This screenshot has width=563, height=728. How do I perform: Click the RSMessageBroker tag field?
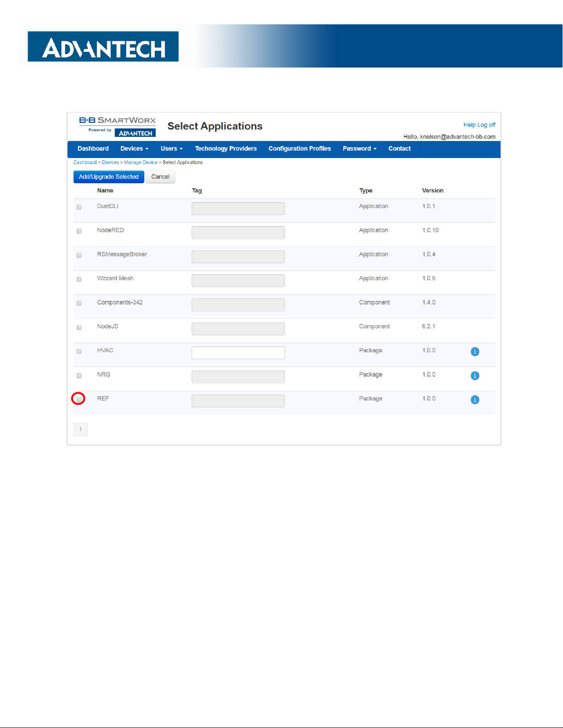(x=238, y=257)
